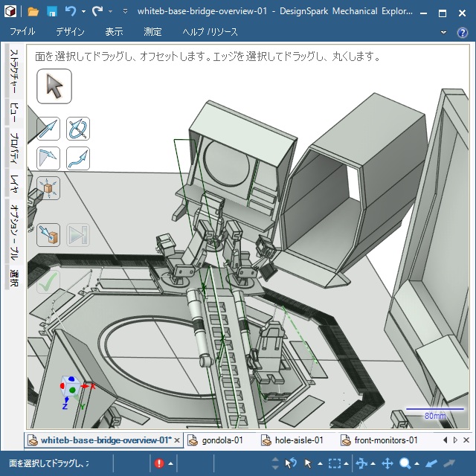Click the box selection filter icon
Image resolution: width=476 pixels, height=476 pixels.
click(x=334, y=463)
